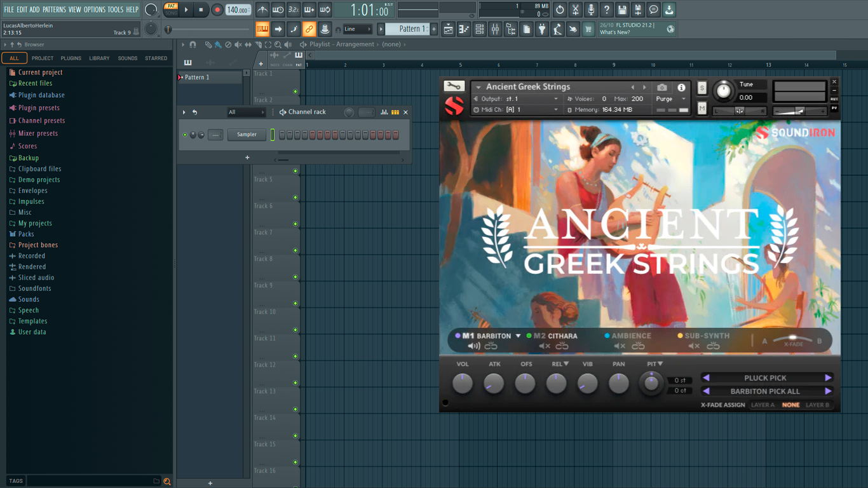
Task: Click the one-click recording microphone icon
Action: click(591, 10)
